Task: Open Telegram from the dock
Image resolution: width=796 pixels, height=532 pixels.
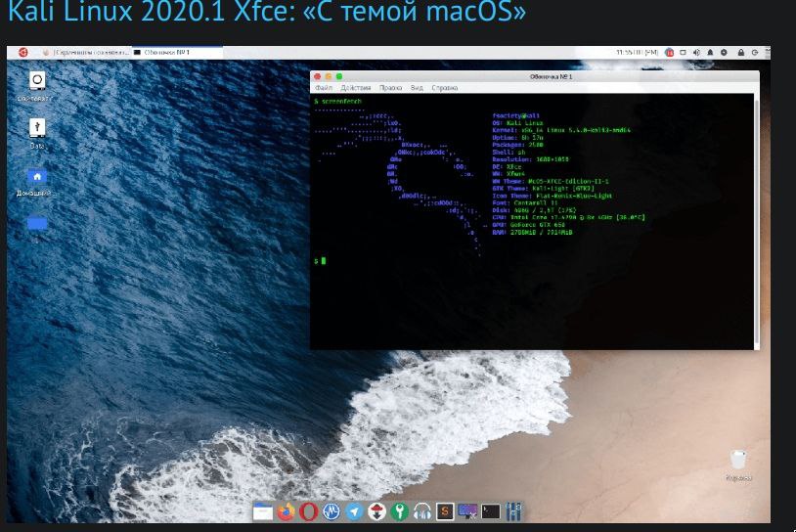Action: click(x=354, y=511)
